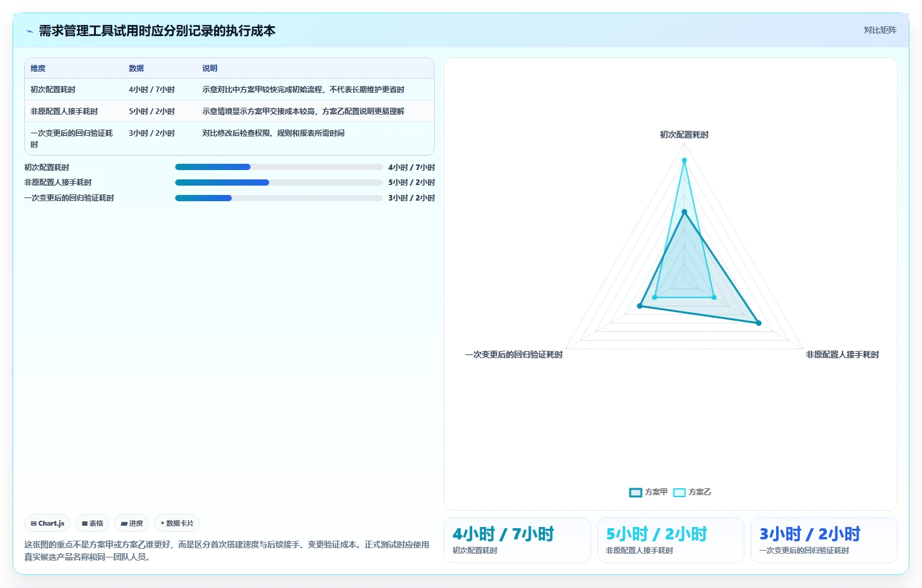
Task: Click table cell reading 3小时 / 2小时
Action: (x=152, y=133)
